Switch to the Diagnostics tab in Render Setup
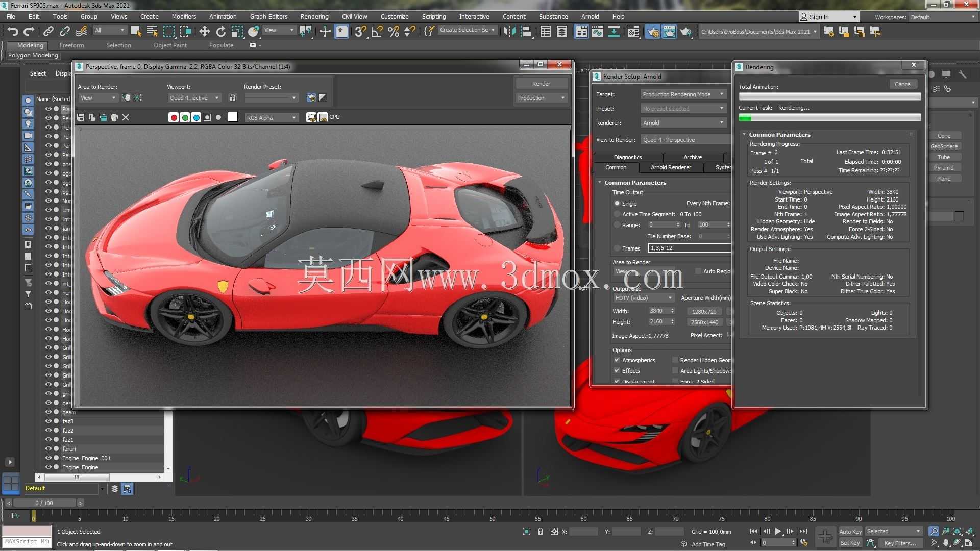 pos(628,157)
